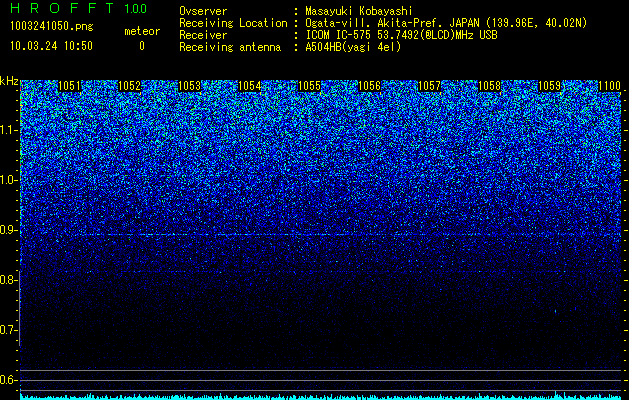Click the 1.1 frequency axis label
The image size is (629, 400).
click(x=9, y=130)
